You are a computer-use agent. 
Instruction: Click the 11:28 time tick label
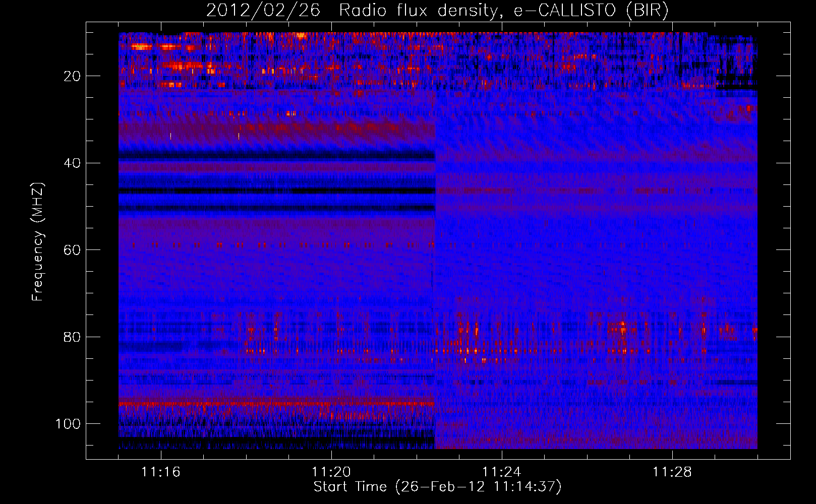[672, 472]
